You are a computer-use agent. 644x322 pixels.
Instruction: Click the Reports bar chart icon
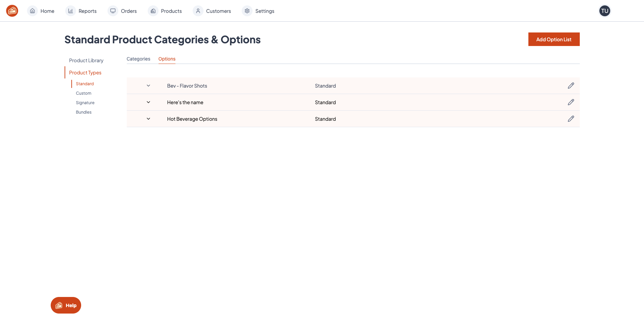click(x=71, y=11)
